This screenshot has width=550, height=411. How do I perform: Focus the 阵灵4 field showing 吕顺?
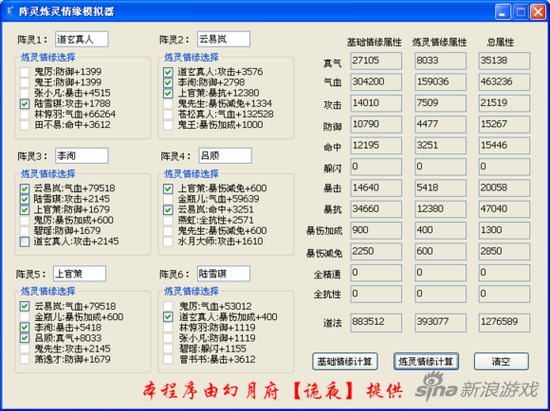coord(225,156)
